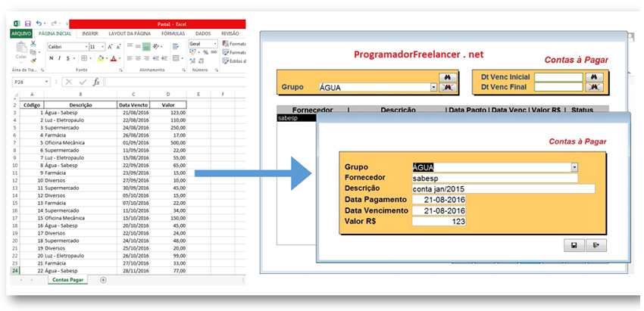The image size is (644, 311).
Task: Click the increase indent icon
Action: point(164,58)
